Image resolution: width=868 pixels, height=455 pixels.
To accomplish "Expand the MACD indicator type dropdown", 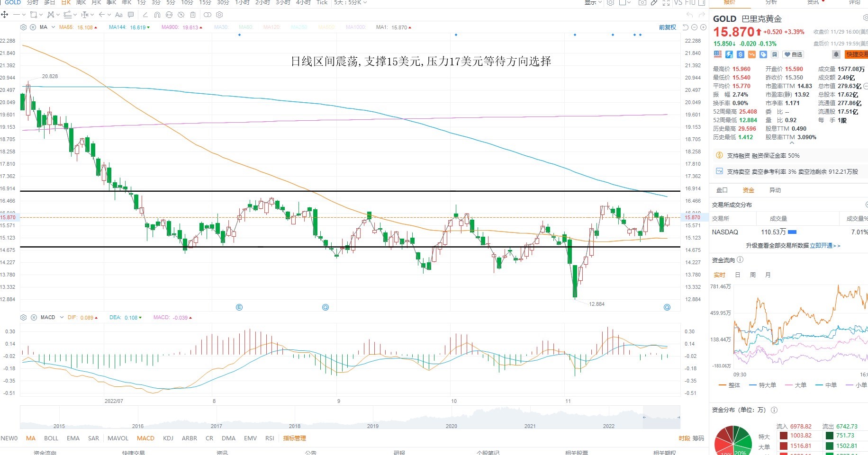I will [x=62, y=317].
